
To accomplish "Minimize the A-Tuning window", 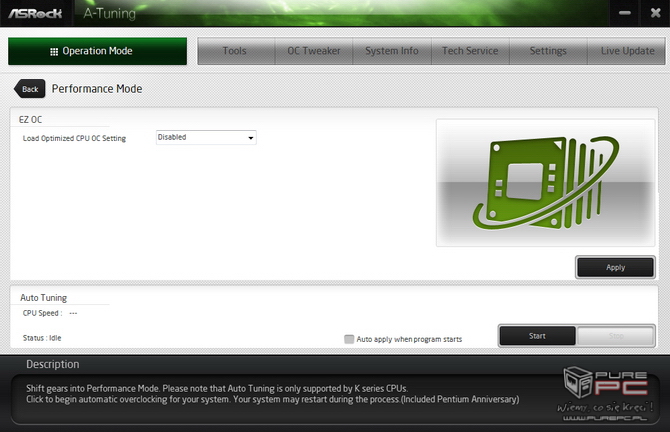I will pos(625,13).
